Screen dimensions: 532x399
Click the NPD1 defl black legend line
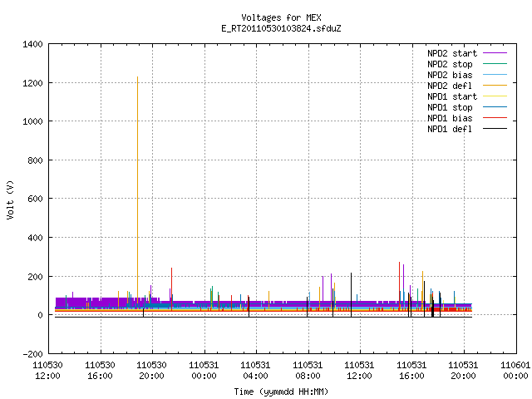495,129
